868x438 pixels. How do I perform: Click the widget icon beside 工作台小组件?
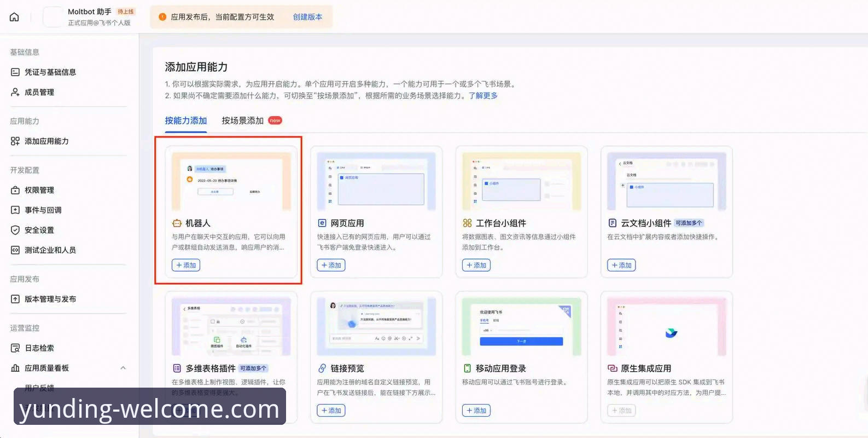coord(467,223)
